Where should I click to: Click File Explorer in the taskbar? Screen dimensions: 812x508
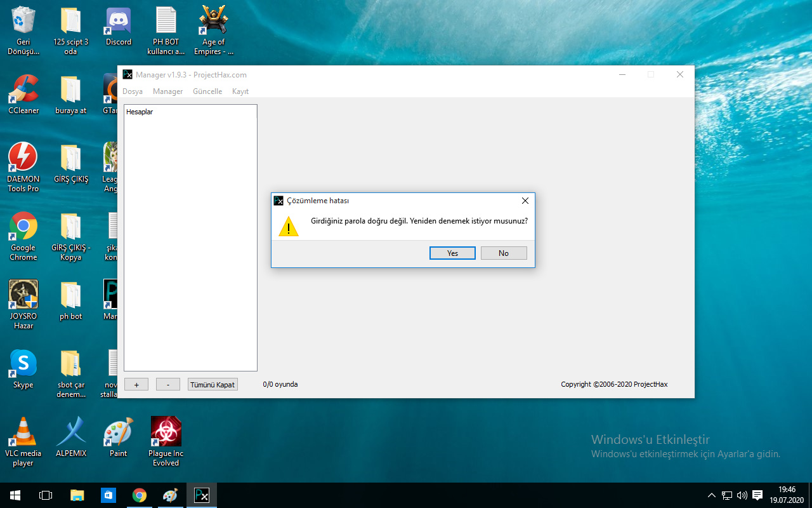(77, 495)
